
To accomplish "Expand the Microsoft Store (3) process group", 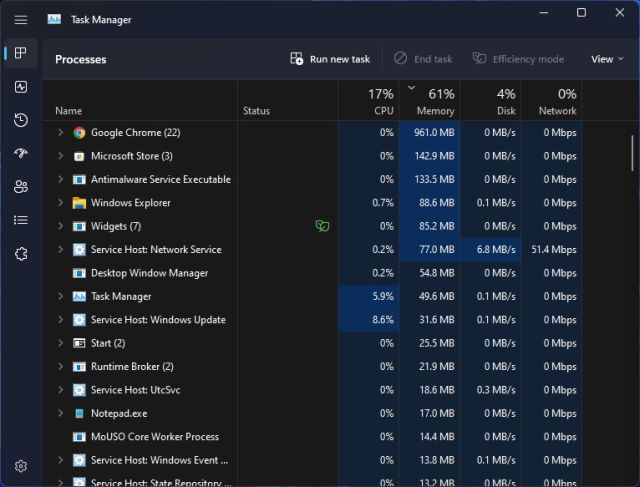I will (60, 156).
